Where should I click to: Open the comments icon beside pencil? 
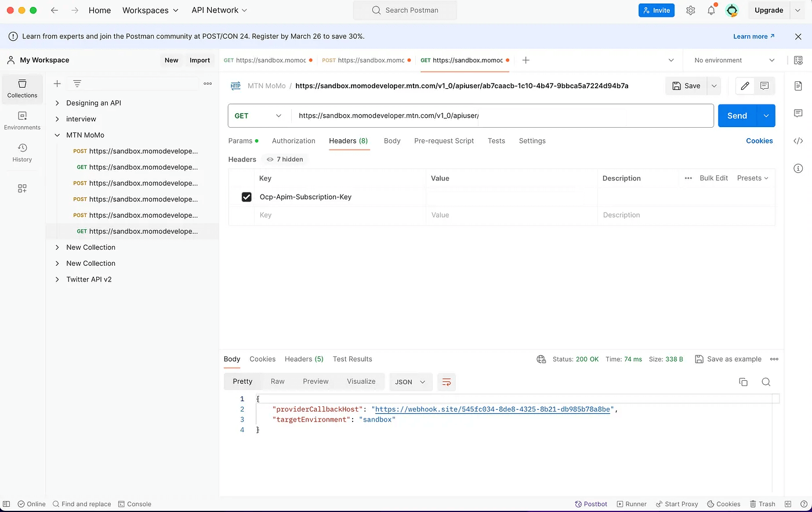tap(764, 86)
